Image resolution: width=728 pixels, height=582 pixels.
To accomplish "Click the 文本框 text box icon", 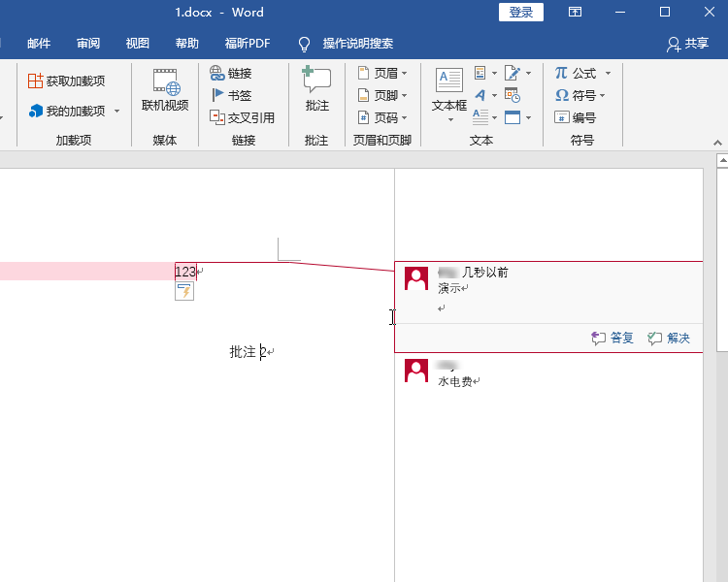I will (449, 80).
